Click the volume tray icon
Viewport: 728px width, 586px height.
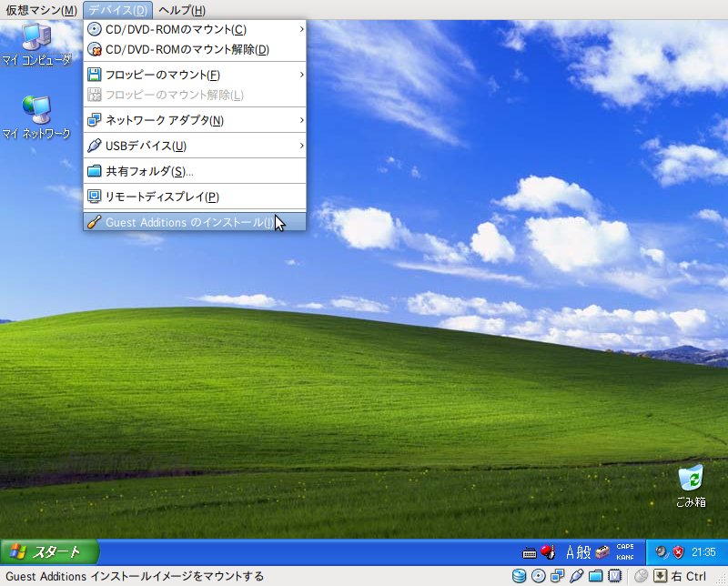point(662,551)
